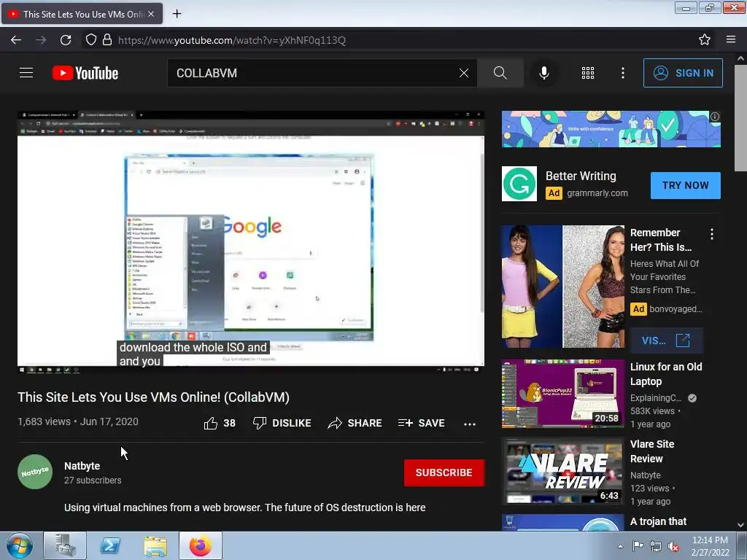The height and width of the screenshot is (560, 747).
Task: SUBSCRIBE to Natbyte channel
Action: tap(444, 472)
